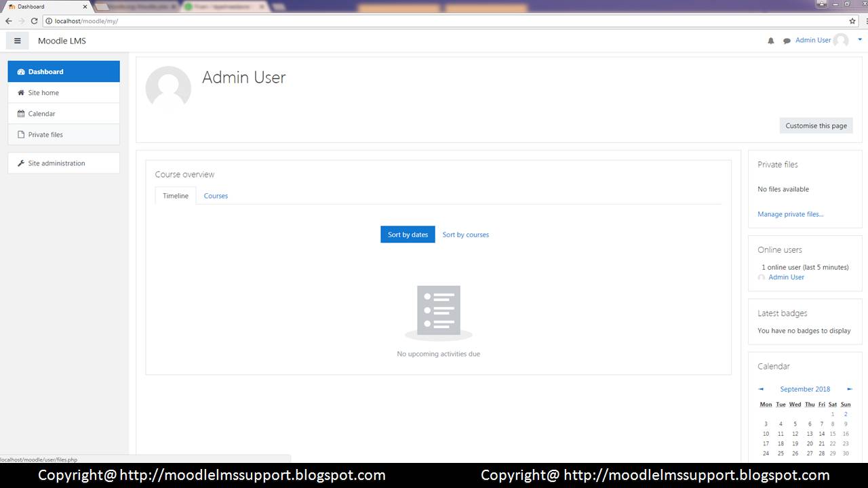
Task: Switch sorting to Sort by courses
Action: click(x=465, y=234)
